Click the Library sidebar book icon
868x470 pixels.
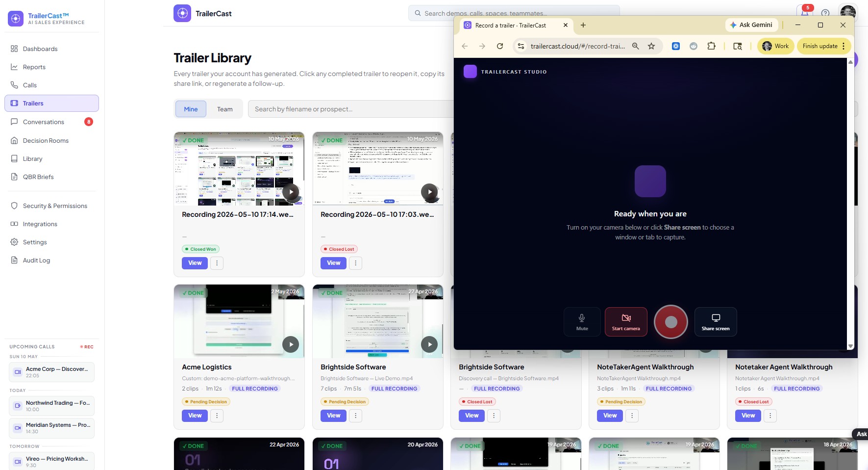(x=14, y=158)
